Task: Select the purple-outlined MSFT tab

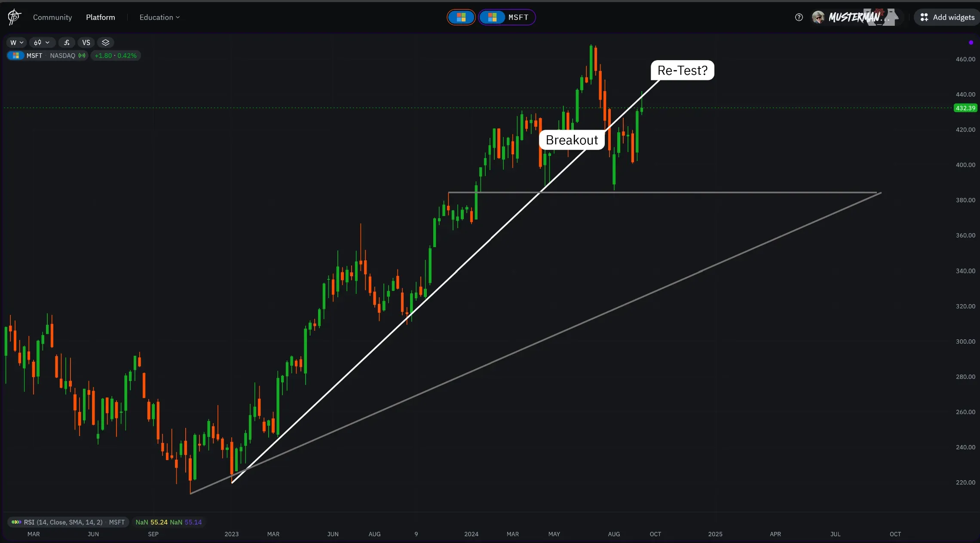Action: (x=507, y=17)
